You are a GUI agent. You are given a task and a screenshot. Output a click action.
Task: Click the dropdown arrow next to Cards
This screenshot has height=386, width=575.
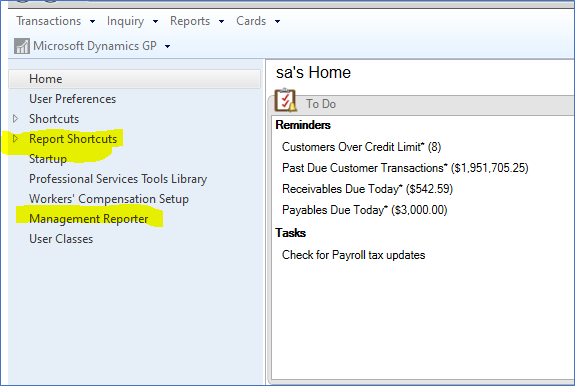(x=278, y=22)
